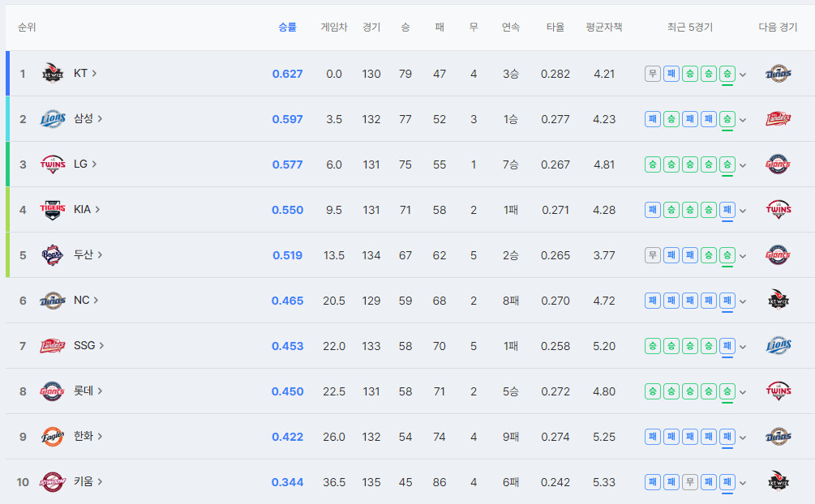Click SSG's next game Lions logo
Image resolution: width=815 pixels, height=504 pixels.
coord(778,345)
